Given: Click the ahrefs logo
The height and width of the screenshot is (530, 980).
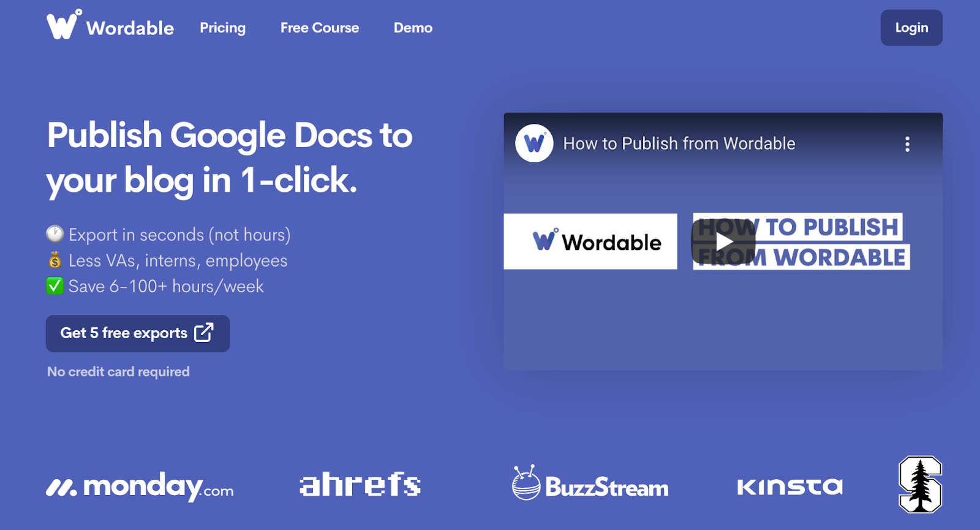Looking at the screenshot, I should click(360, 484).
